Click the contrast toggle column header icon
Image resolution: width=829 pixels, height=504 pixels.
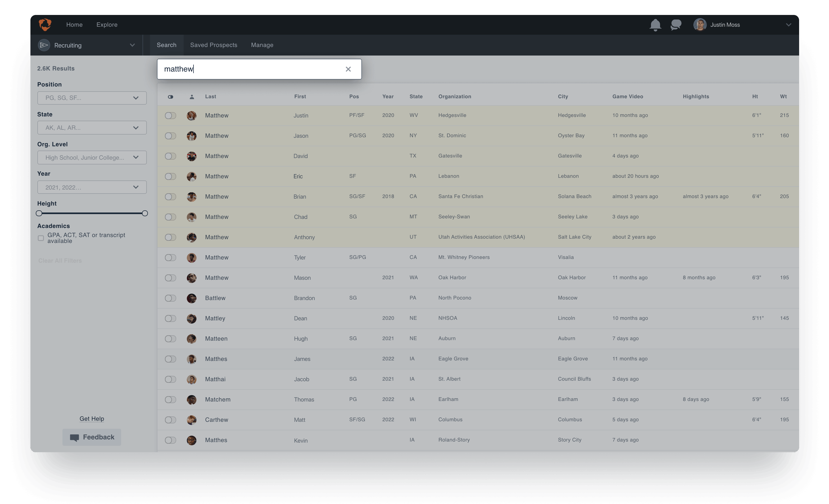170,97
